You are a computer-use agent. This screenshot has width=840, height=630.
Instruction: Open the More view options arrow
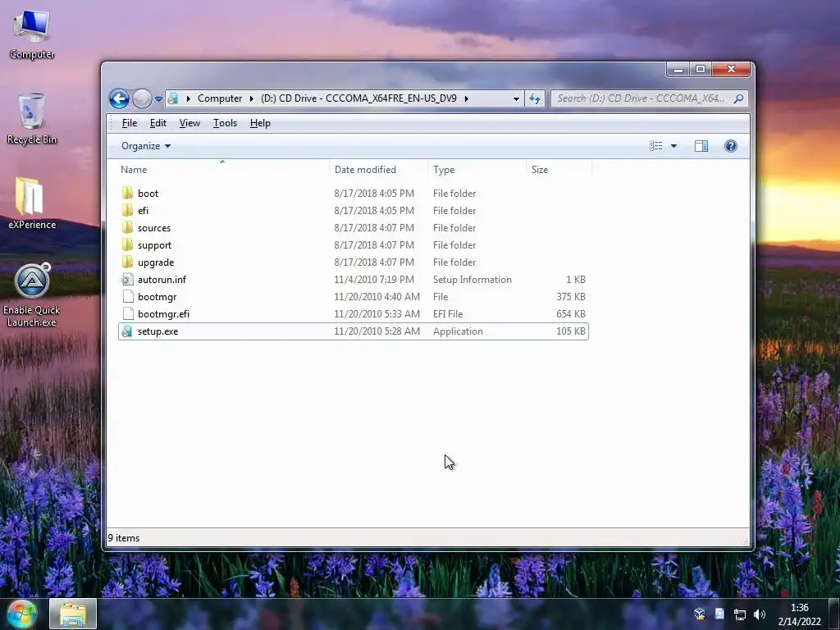pyautogui.click(x=674, y=146)
